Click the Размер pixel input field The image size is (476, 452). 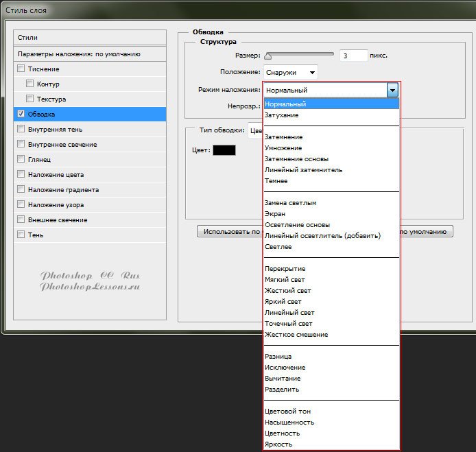[x=353, y=56]
